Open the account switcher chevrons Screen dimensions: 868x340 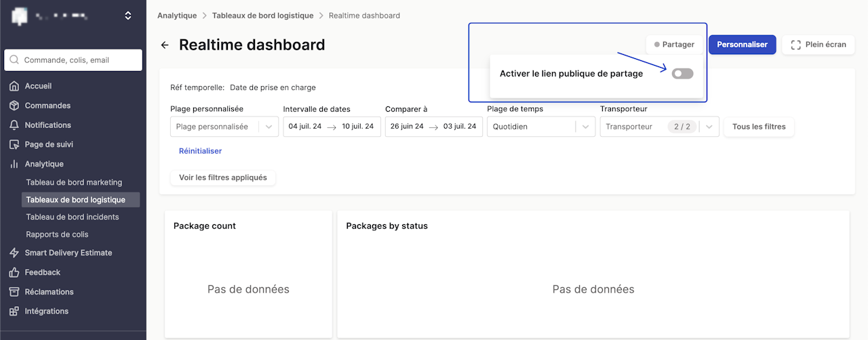128,16
